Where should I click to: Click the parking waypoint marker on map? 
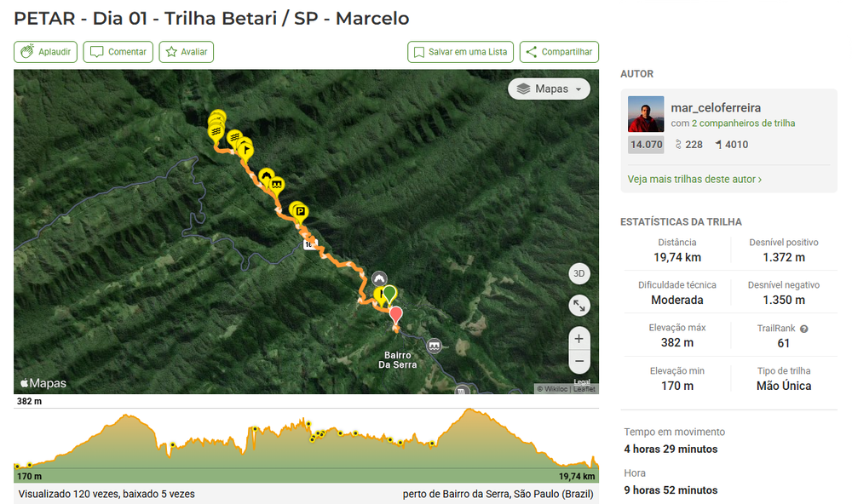coord(299,211)
